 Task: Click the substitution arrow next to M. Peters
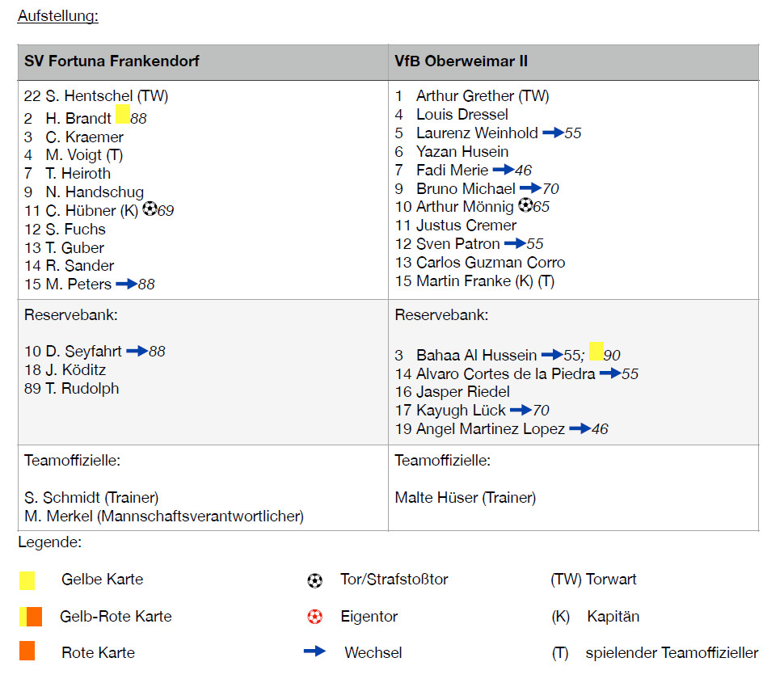[126, 284]
